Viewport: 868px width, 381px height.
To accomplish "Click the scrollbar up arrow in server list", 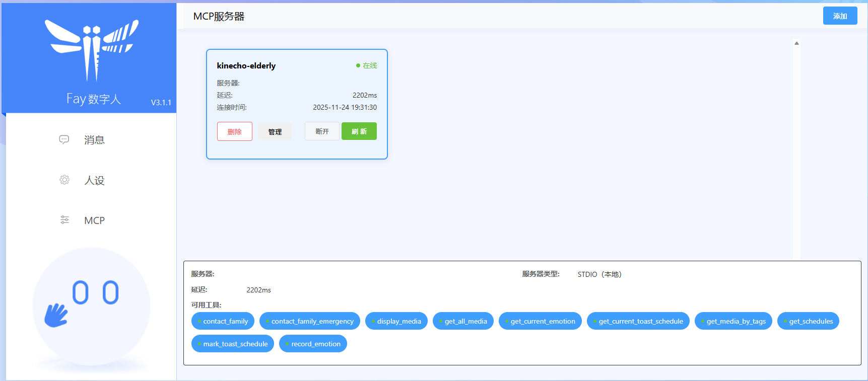I will coord(796,43).
